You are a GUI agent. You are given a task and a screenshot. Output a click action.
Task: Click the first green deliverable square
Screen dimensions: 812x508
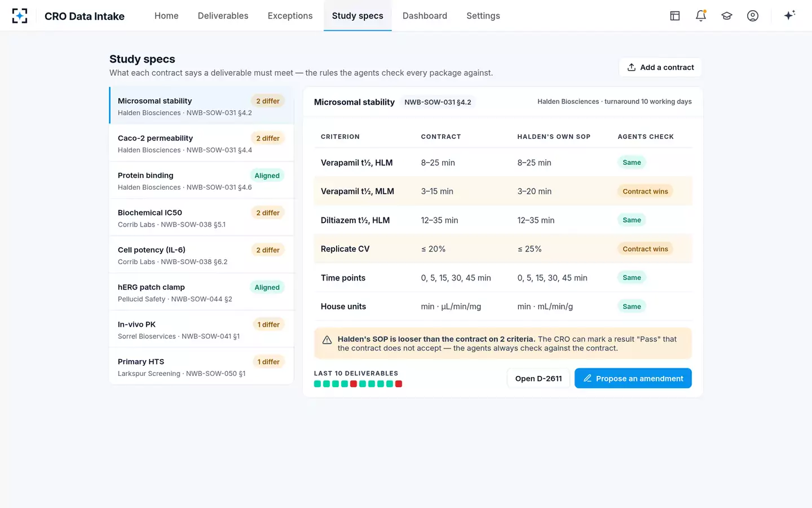pos(317,384)
